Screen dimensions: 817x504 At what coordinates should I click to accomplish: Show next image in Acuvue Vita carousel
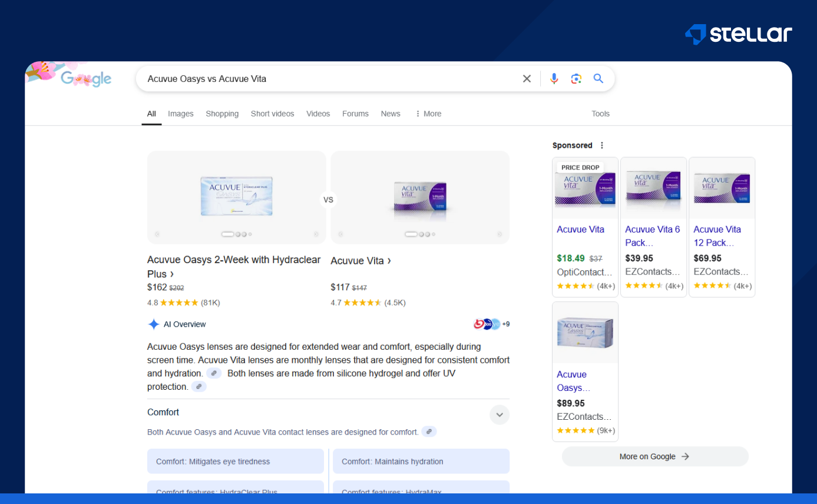point(500,234)
